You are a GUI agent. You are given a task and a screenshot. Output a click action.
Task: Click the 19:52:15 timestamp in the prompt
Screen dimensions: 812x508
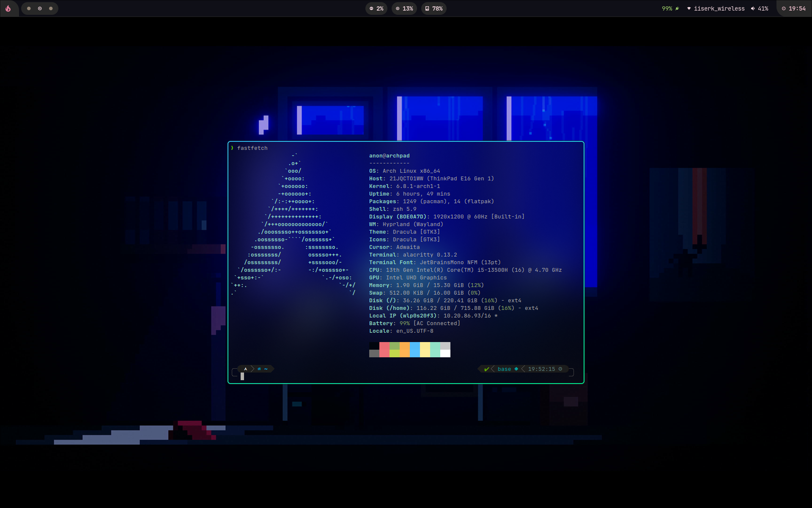[543, 369]
